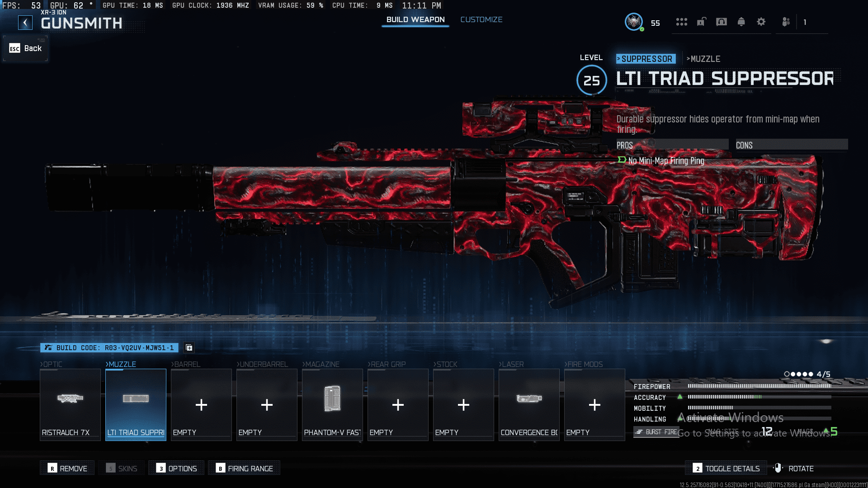868x488 pixels.
Task: Expand the Optic slot header
Action: pos(51,364)
